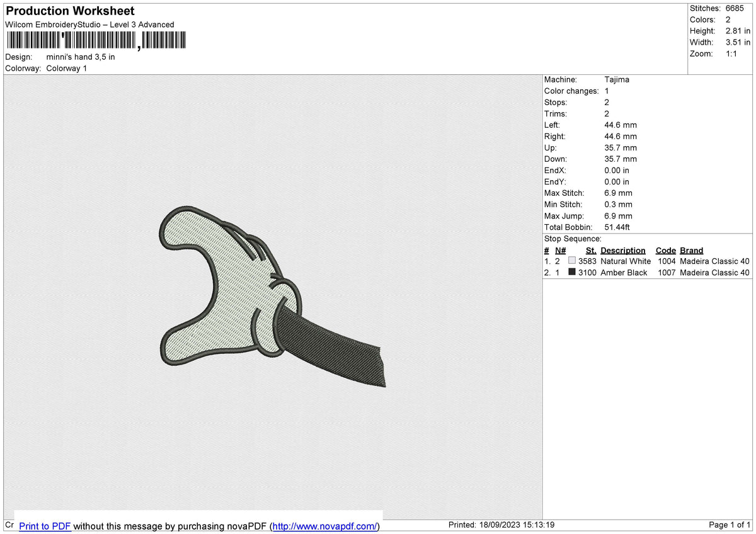Screen dimensions: 756x534
Task: Select 'Madeira Classic 40' brand in Amber Black row
Action: tap(715, 273)
